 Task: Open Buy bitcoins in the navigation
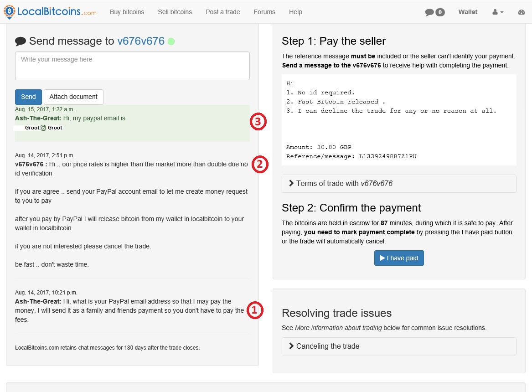(x=127, y=12)
